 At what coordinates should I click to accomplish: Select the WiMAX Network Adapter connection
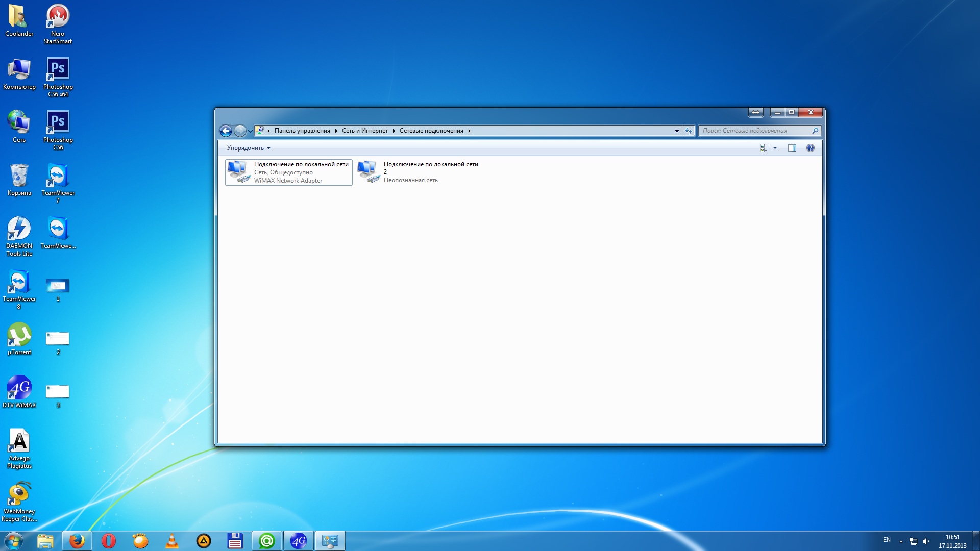click(288, 172)
